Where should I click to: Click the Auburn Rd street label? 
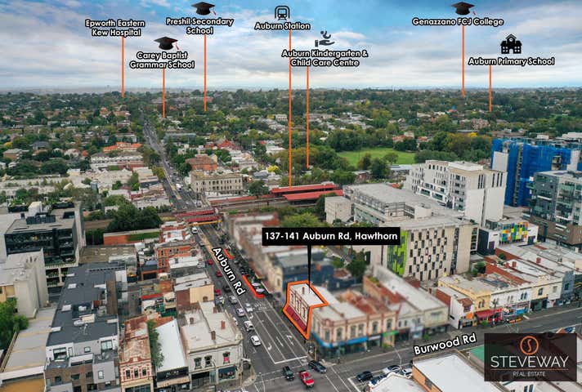[x=229, y=271]
